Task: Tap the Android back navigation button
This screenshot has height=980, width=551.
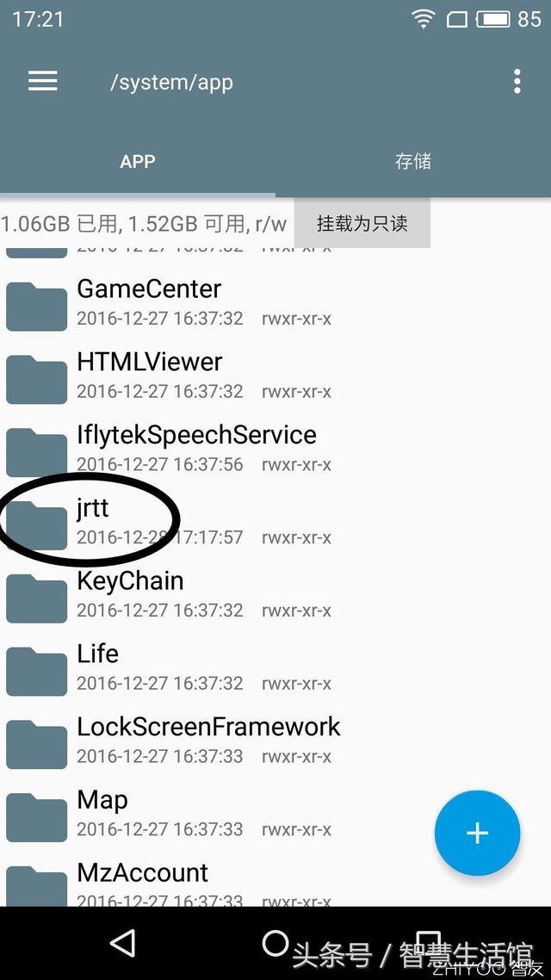Action: coord(122,942)
